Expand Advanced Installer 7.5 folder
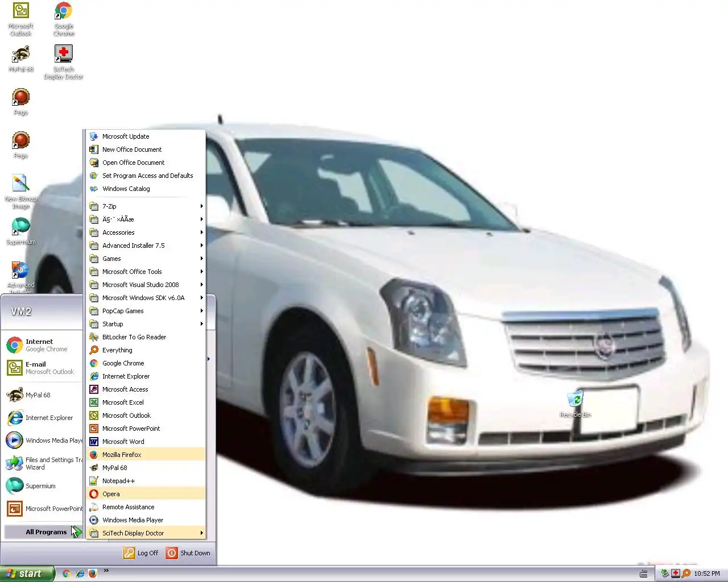Viewport: 728px width, 582px height. tap(146, 246)
